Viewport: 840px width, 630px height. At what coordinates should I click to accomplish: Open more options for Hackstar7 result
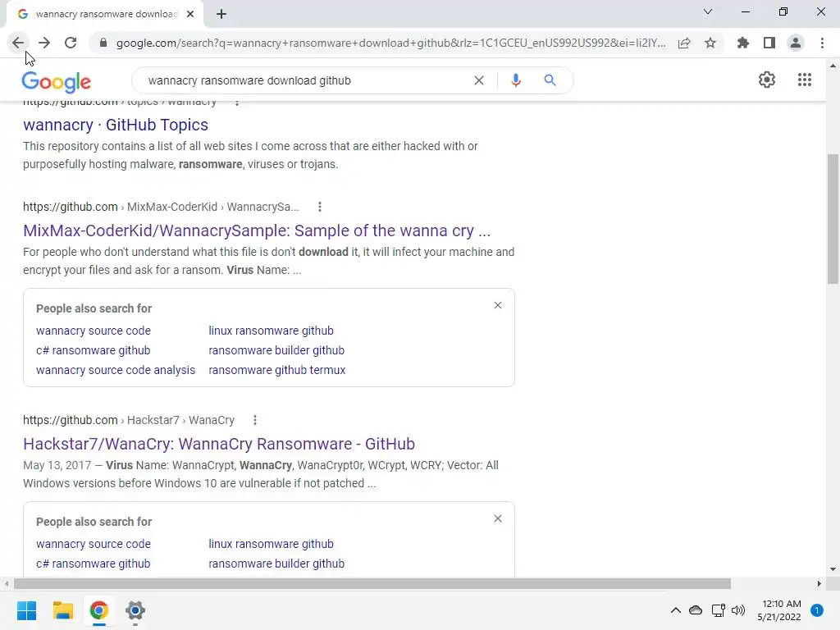[x=255, y=420]
